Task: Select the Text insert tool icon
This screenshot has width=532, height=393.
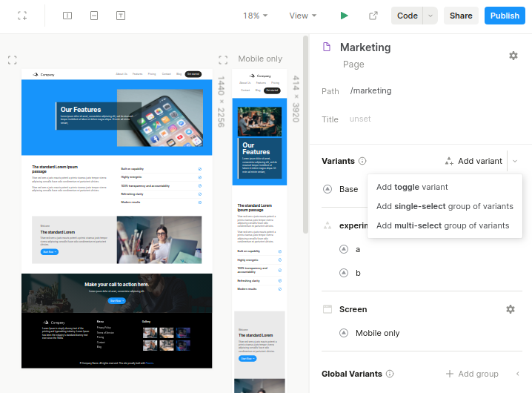Action: tap(120, 16)
